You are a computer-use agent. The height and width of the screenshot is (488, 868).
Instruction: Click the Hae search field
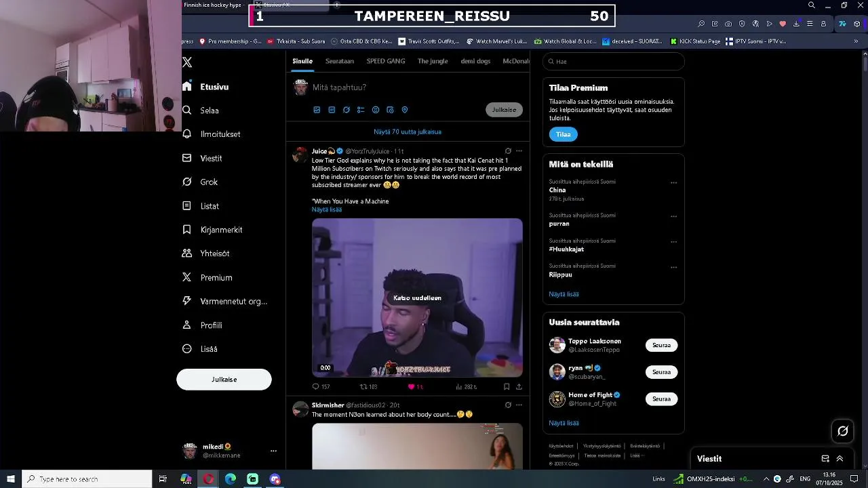(614, 62)
